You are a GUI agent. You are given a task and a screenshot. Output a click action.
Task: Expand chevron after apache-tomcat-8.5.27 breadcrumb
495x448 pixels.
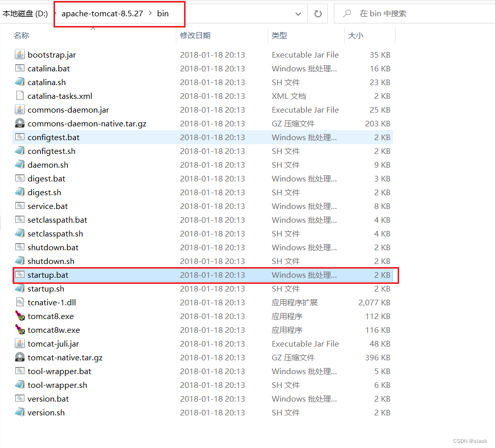coord(150,13)
